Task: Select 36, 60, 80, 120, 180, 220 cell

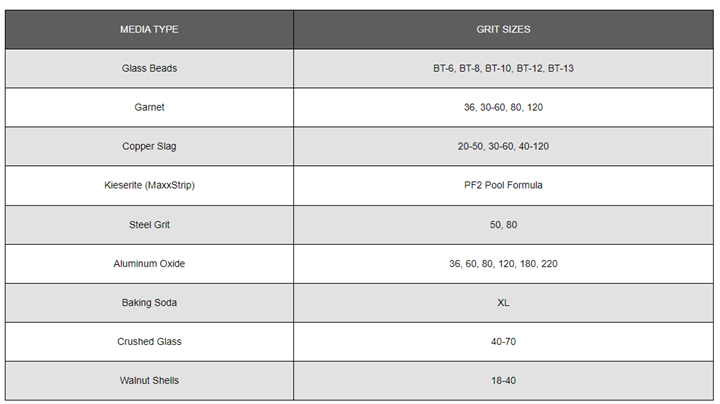Action: pyautogui.click(x=503, y=264)
